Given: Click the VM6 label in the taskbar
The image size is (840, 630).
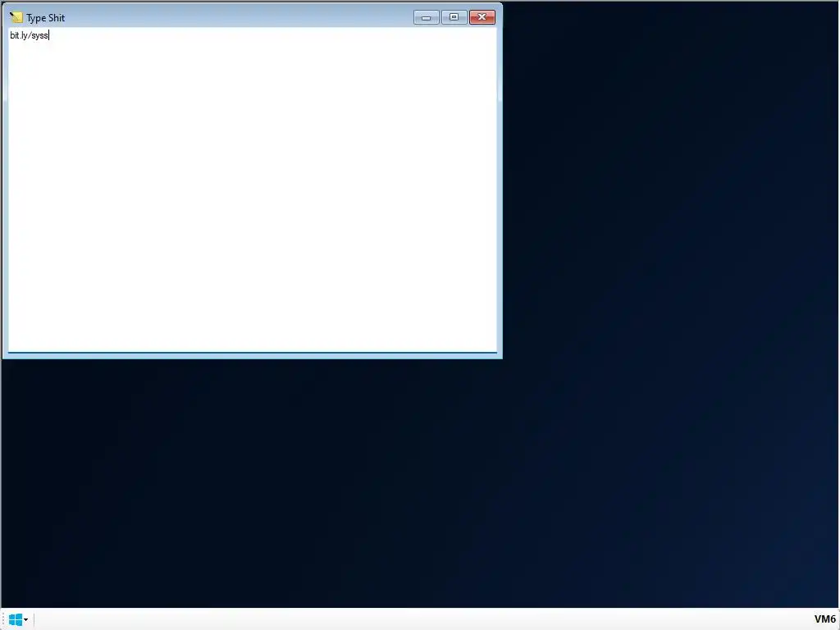Looking at the screenshot, I should click(824, 619).
